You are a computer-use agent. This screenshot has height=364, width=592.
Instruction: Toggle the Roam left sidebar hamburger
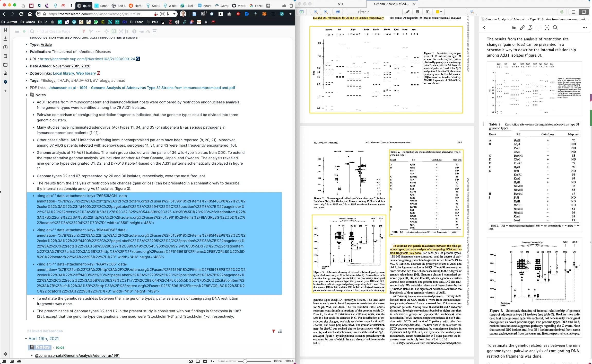[17, 31]
